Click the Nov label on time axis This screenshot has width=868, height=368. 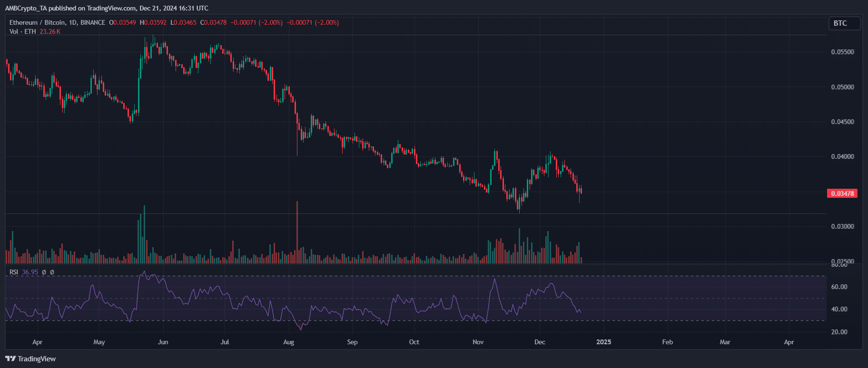pyautogui.click(x=478, y=342)
